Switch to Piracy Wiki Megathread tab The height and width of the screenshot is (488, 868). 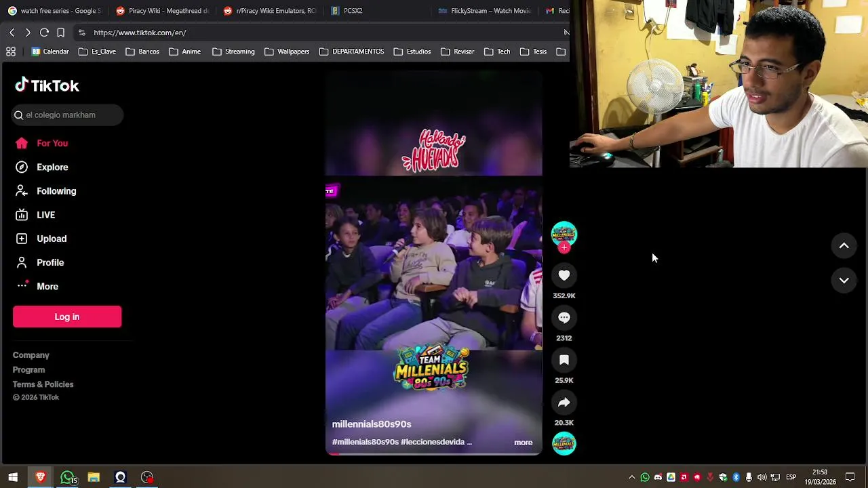click(163, 11)
